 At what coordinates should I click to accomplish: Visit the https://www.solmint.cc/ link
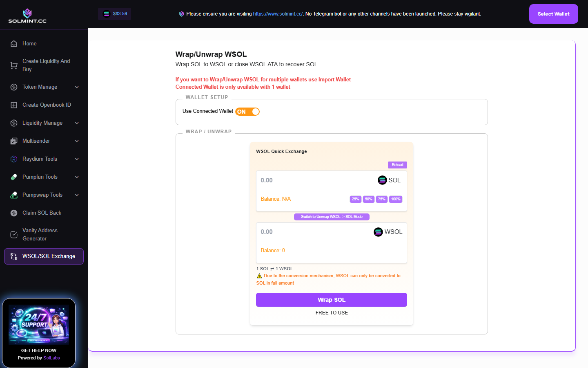pyautogui.click(x=277, y=13)
